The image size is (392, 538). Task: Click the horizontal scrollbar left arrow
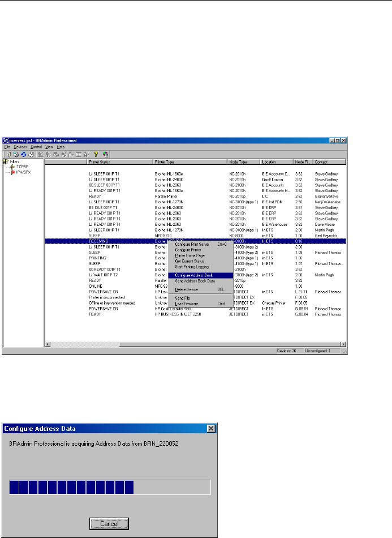click(48, 344)
